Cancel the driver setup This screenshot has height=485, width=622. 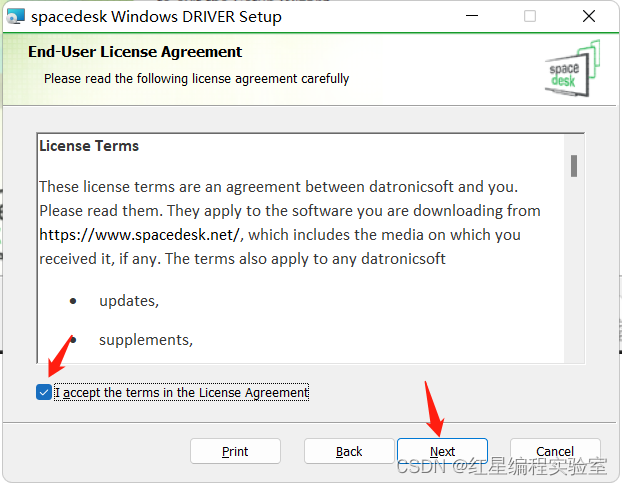tap(555, 451)
